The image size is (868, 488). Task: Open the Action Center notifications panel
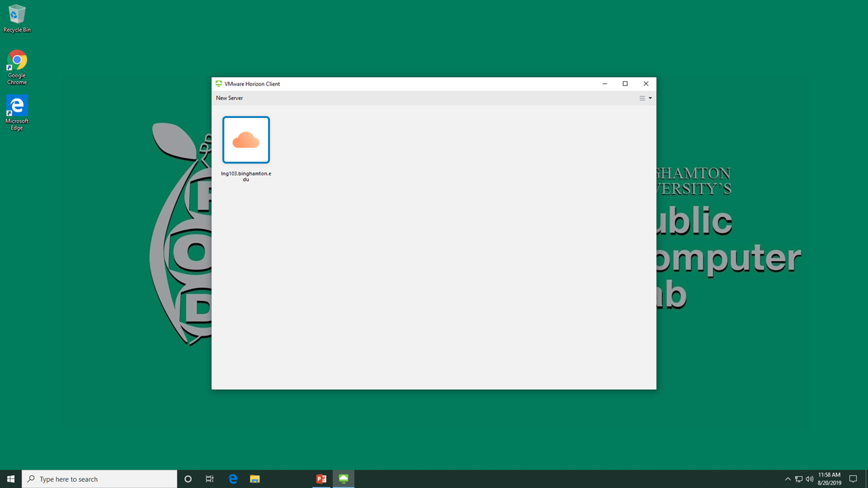click(854, 479)
